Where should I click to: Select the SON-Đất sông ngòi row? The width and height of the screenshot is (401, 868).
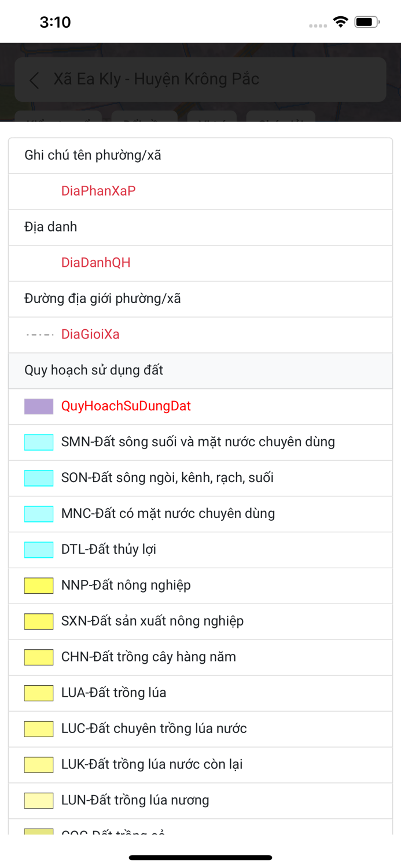pos(200,477)
